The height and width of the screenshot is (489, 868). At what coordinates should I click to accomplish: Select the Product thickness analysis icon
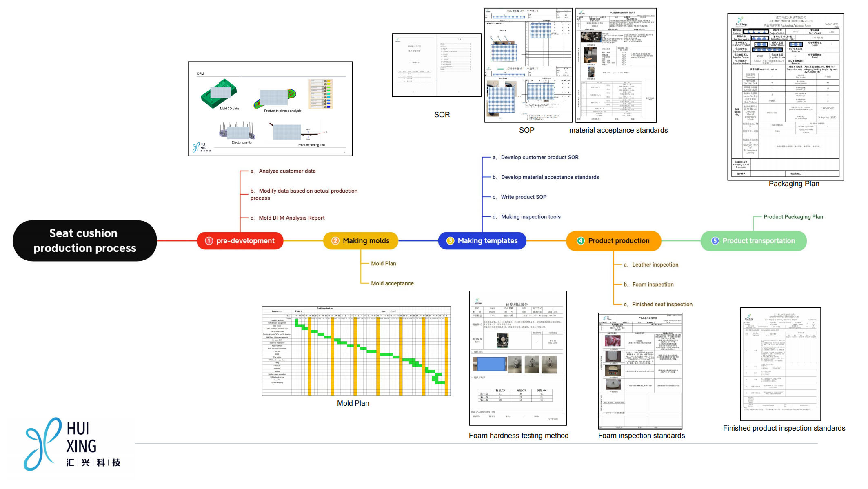(283, 97)
